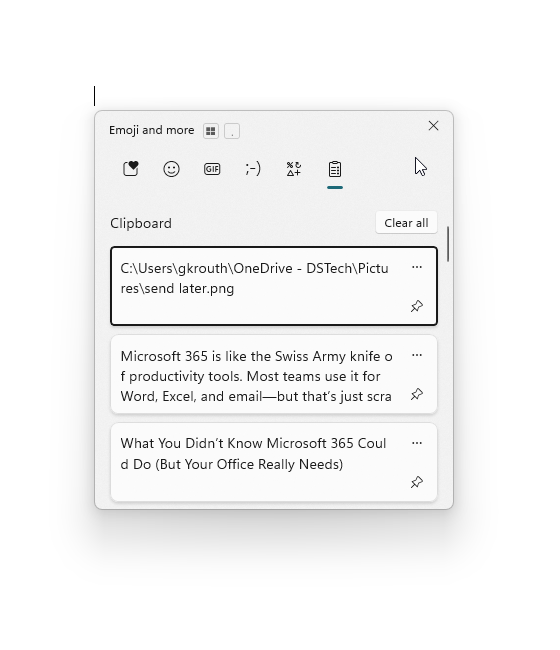Open more options for What You Didn't Know item
This screenshot has height=650, width=560.
[417, 443]
